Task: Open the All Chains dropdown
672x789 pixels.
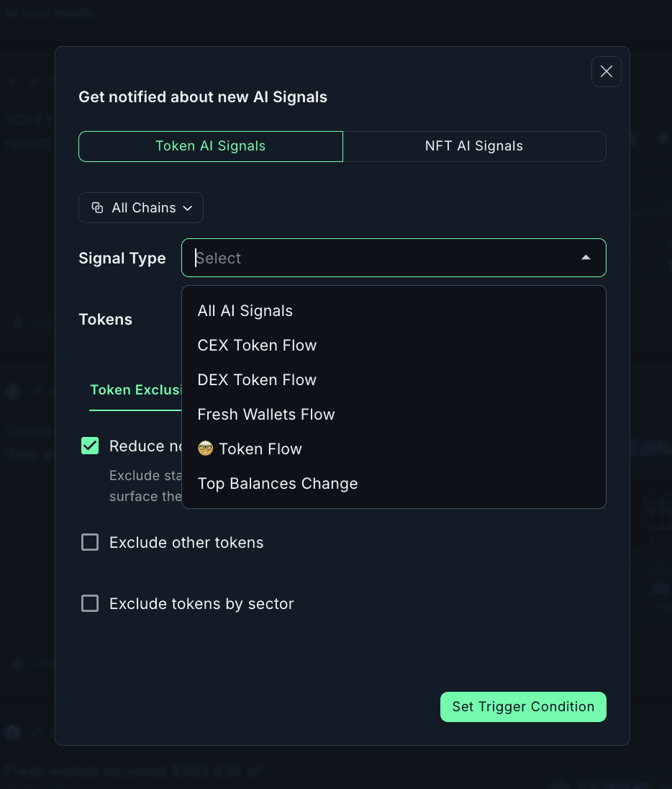Action: click(x=141, y=208)
